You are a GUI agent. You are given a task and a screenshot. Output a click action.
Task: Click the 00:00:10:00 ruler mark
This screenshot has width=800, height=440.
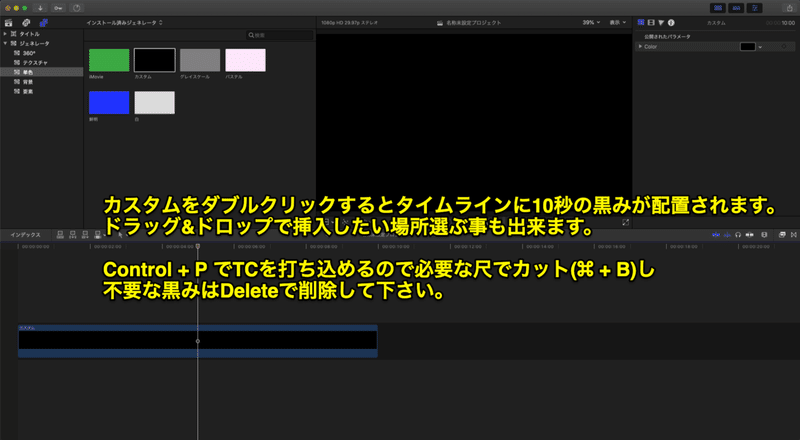click(396, 247)
